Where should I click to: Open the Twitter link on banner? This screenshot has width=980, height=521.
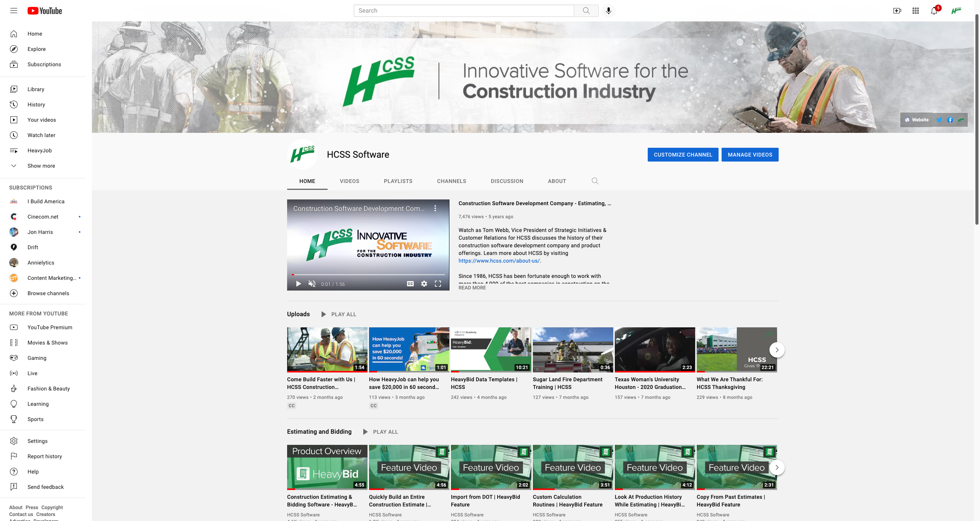939,120
